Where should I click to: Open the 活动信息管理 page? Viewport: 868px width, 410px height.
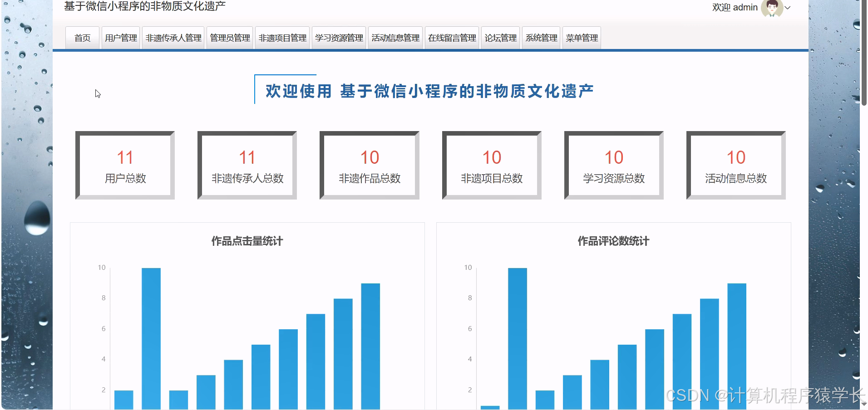(395, 38)
